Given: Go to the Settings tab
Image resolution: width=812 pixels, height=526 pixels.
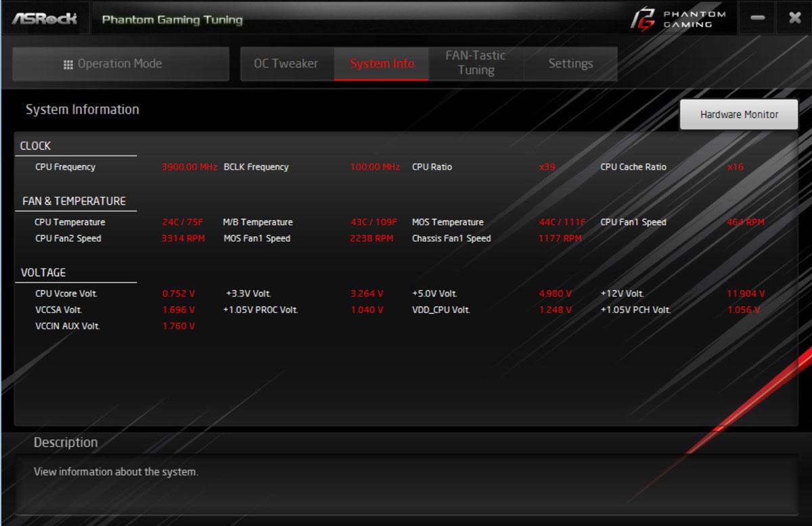Looking at the screenshot, I should pos(570,64).
